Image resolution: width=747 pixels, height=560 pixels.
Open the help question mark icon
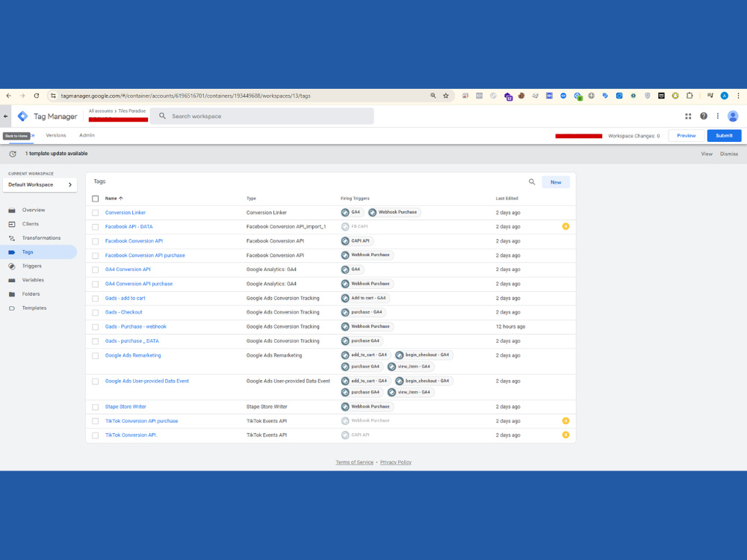704,116
